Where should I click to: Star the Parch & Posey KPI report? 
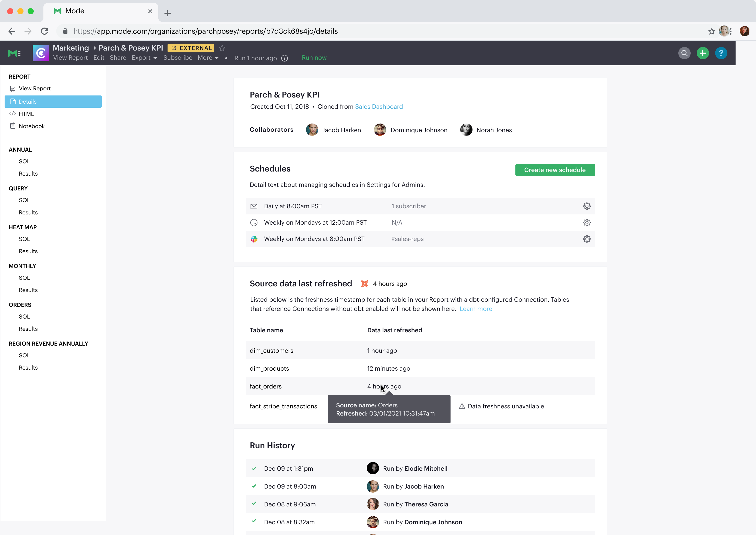[x=222, y=48]
